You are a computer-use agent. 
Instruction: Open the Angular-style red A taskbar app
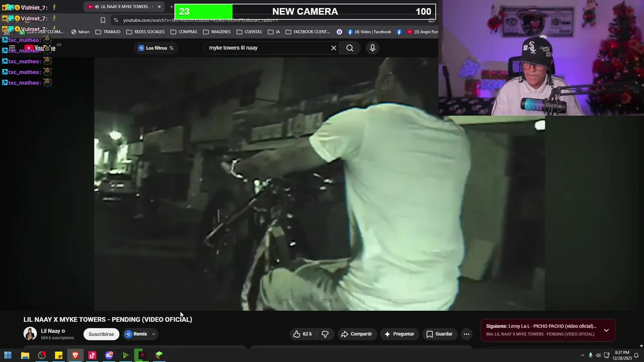click(x=142, y=355)
